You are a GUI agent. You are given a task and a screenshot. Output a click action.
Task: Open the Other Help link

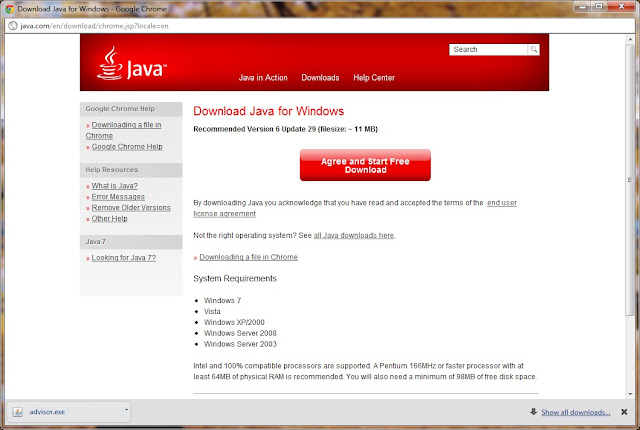click(109, 219)
